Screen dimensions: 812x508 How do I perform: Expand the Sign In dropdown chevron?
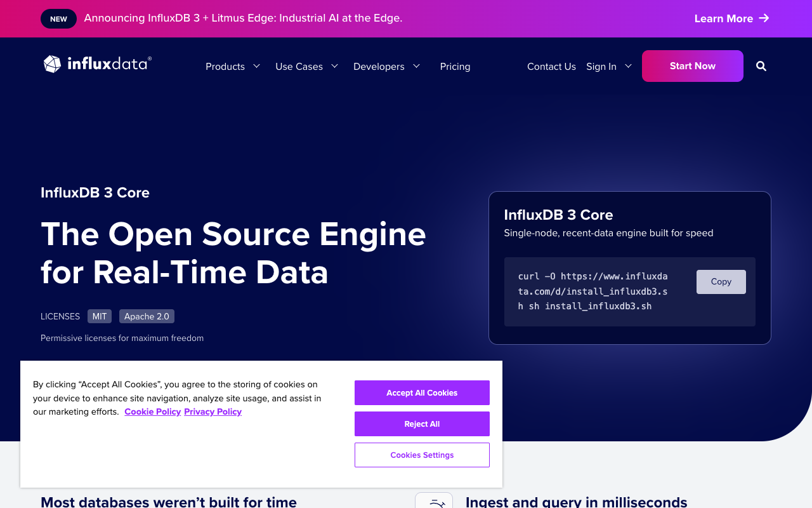pos(628,66)
